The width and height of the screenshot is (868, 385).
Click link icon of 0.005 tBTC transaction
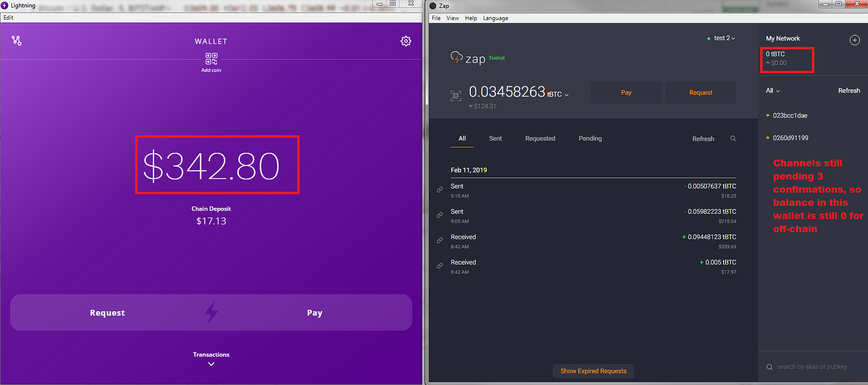440,266
